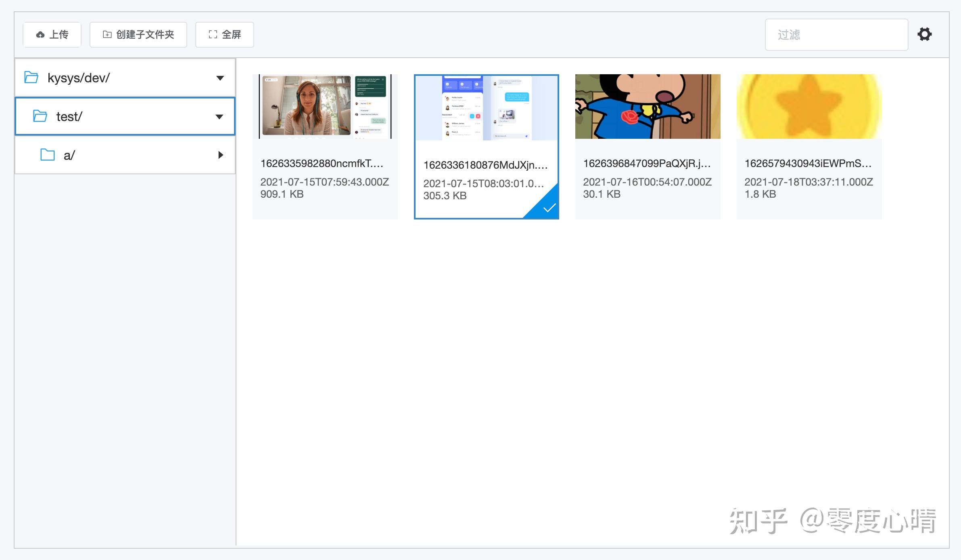This screenshot has height=560, width=961.
Task: Click the kysys/dev/ open folder icon
Action: (x=31, y=77)
